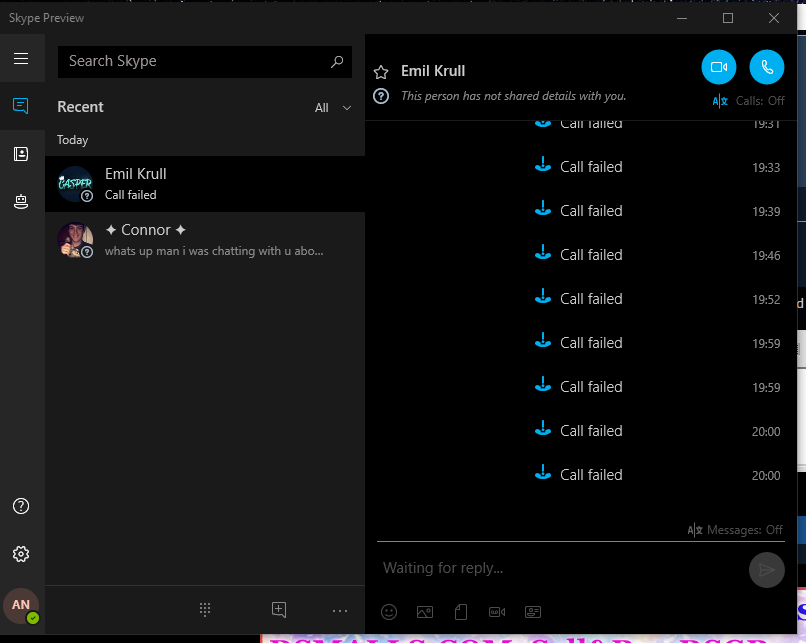Focus the Search Skype field
Image resolution: width=806 pixels, height=643 pixels.
pos(205,62)
